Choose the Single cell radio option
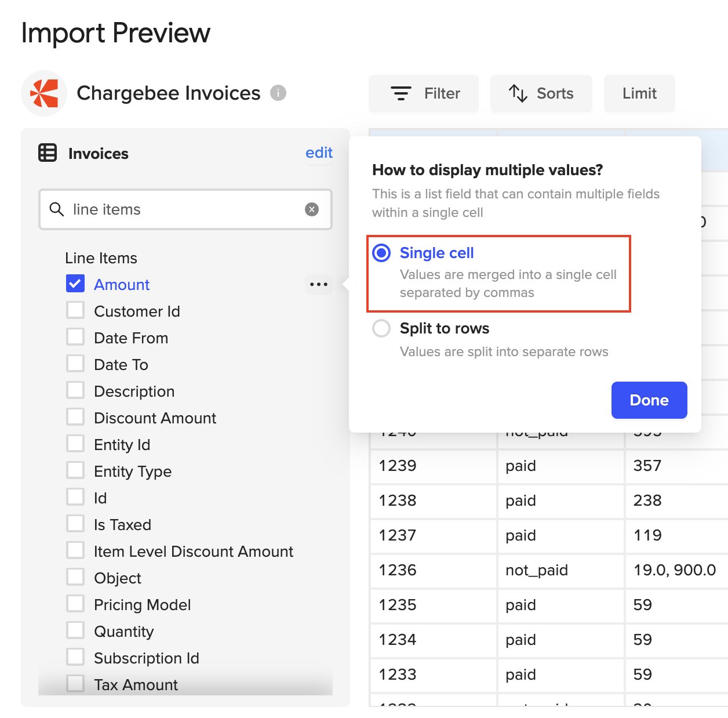Image resolution: width=728 pixels, height=718 pixels. coord(381,253)
